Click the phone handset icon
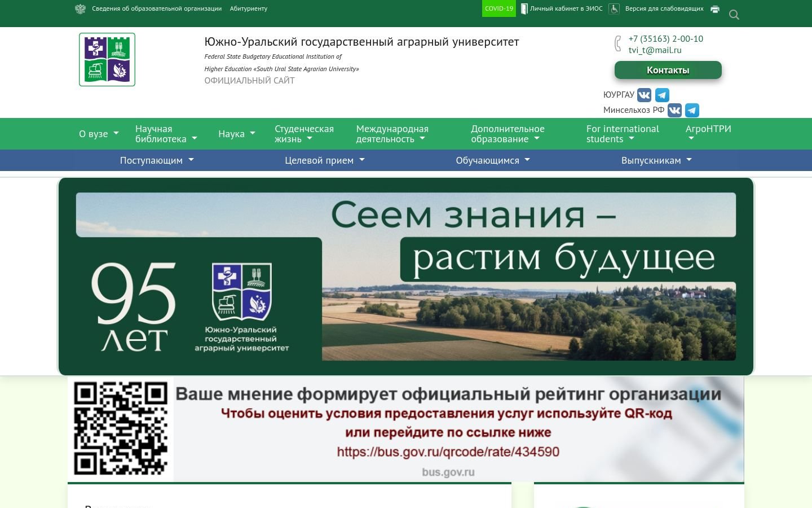 point(618,43)
